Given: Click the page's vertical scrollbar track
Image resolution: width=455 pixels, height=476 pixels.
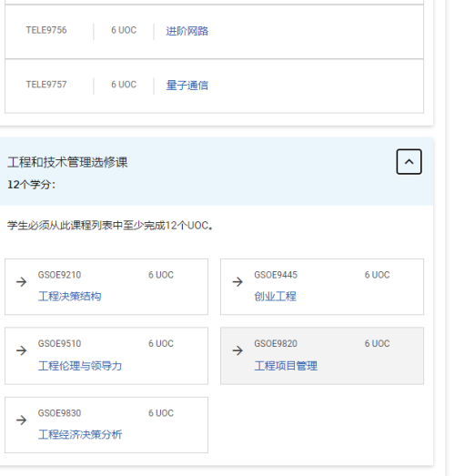Looking at the screenshot, I should pos(450,238).
